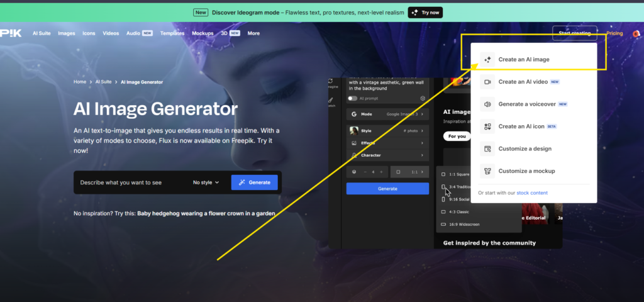Viewport: 644px width, 302px height.
Task: Click the wide Generate button in preview panel
Action: (x=387, y=189)
